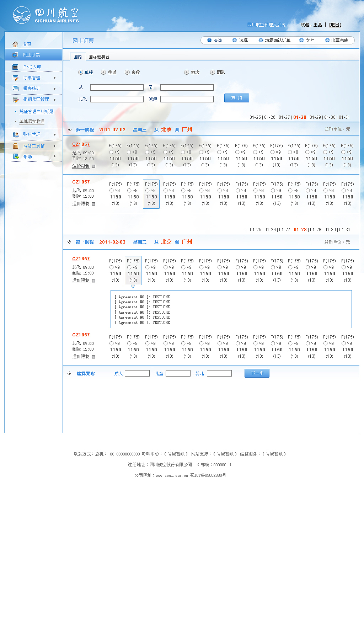Screen dimensions: 364x640
Task: Click the 成人 adult count field
Action: click(137, 373)
